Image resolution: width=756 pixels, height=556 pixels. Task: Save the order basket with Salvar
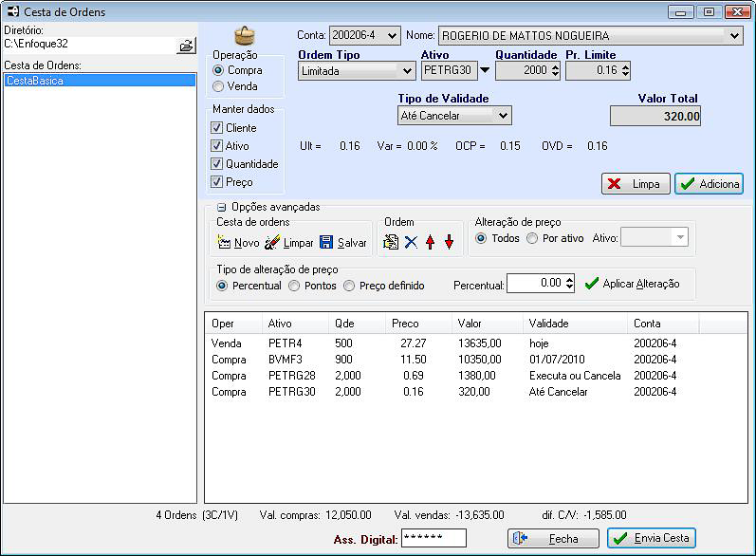342,243
